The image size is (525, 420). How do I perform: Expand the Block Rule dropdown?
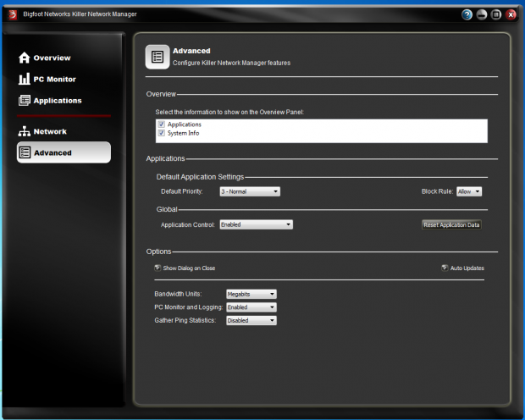[469, 191]
